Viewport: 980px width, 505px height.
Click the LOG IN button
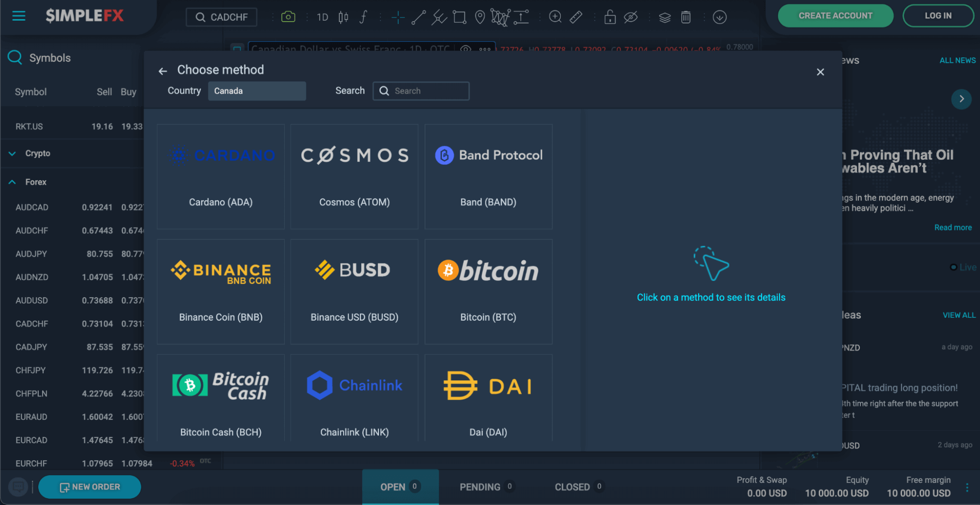click(938, 16)
